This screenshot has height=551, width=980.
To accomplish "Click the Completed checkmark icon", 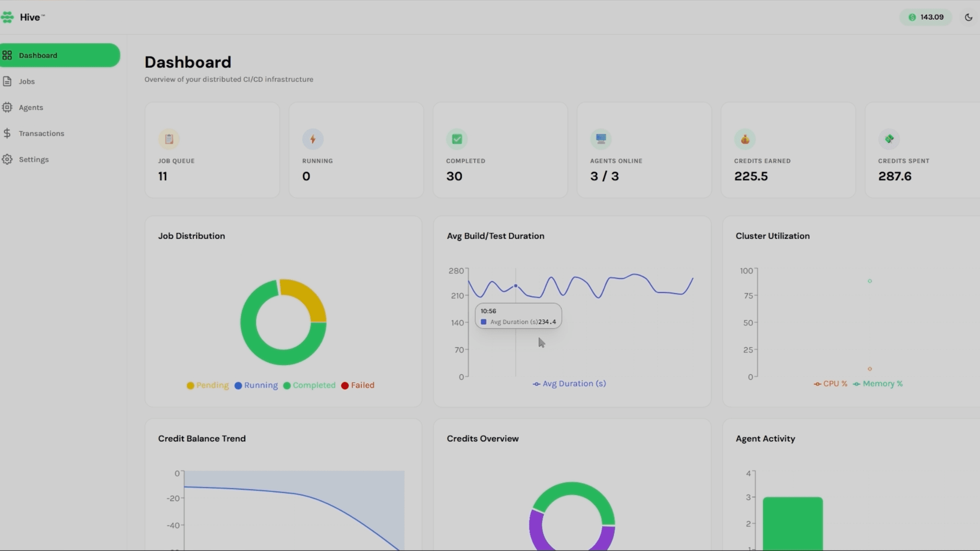I will (x=457, y=139).
